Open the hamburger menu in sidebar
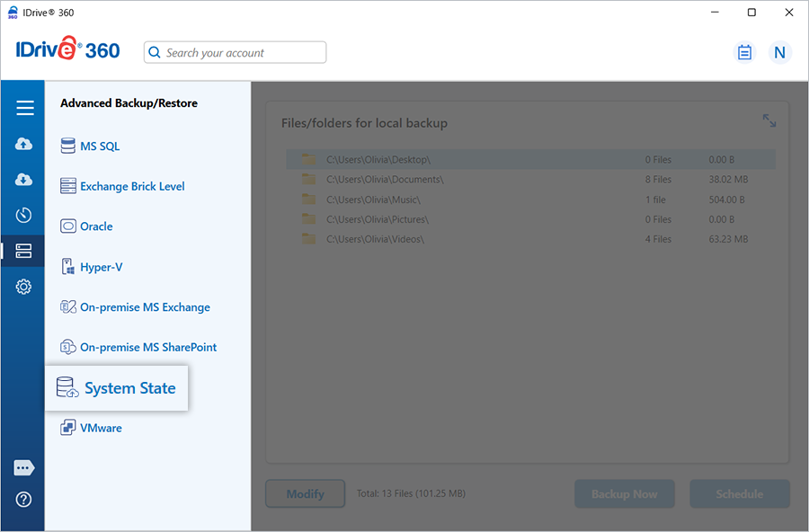809x532 pixels. coord(24,108)
